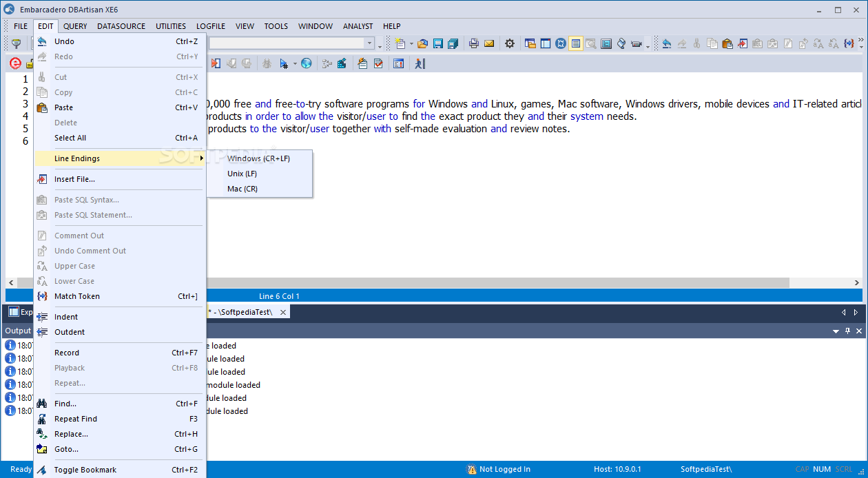This screenshot has height=478, width=868.
Task: Click the bug debug toolbar icon
Action: [267, 63]
